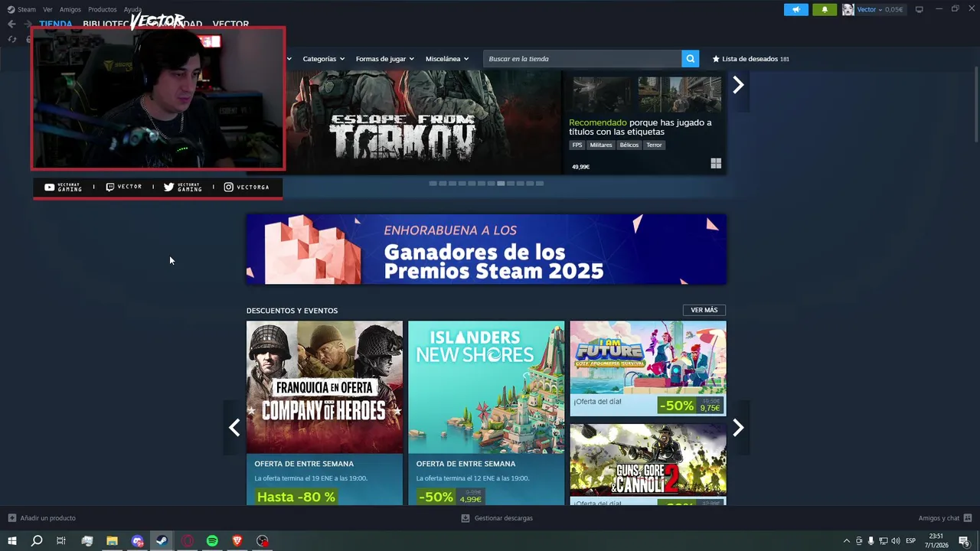Click the Vector profile avatar picture

point(848,9)
